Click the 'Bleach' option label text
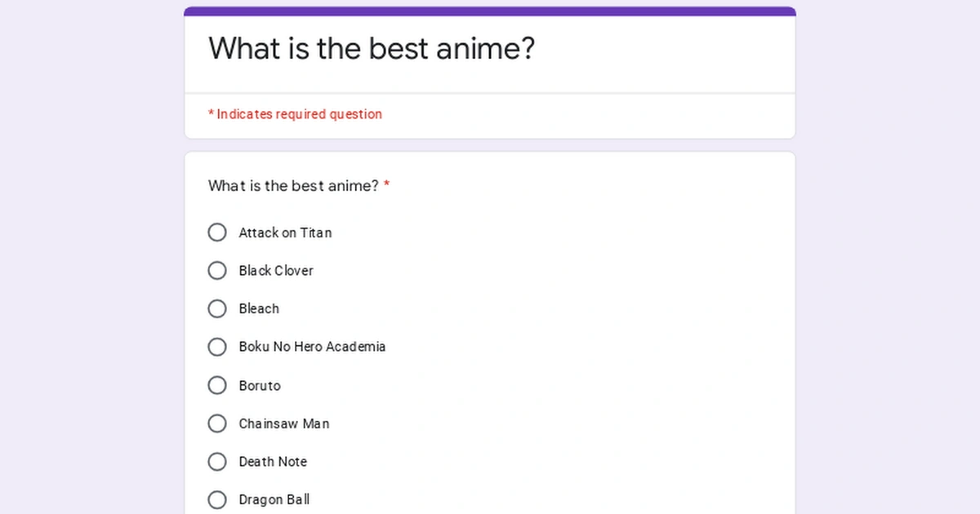Screen dimensions: 980x514 pos(258,308)
